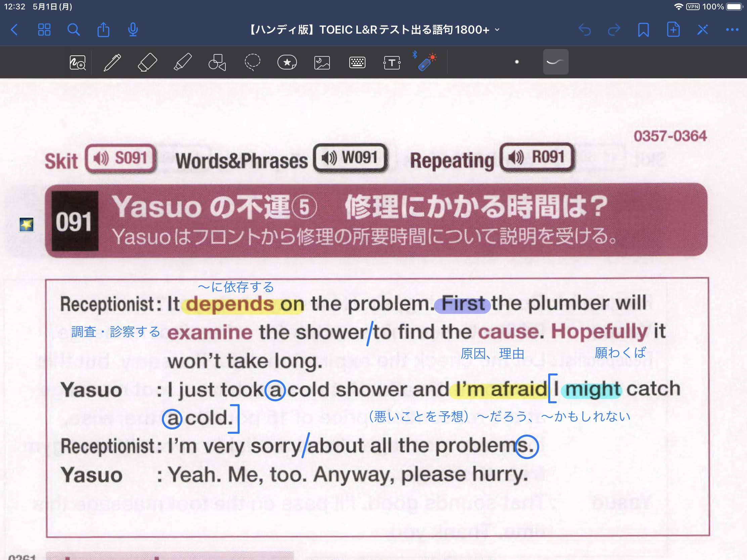Tap the star sticker beside 091
Screen dimensions: 747x560
click(26, 225)
